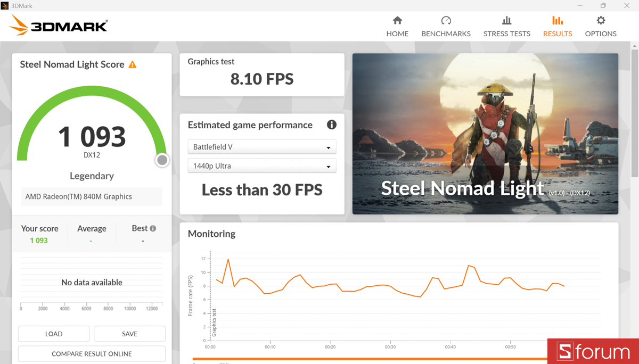639x364 pixels.
Task: Open the Battlefield V game selection dropdown
Action: pos(261,146)
